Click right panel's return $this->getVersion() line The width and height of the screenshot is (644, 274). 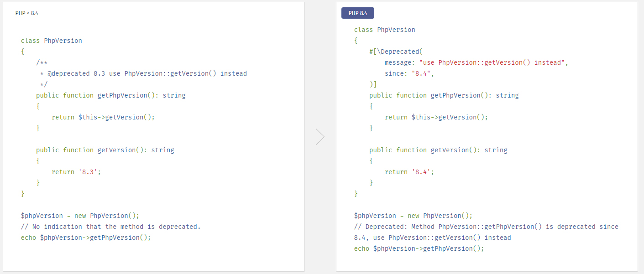point(436,117)
